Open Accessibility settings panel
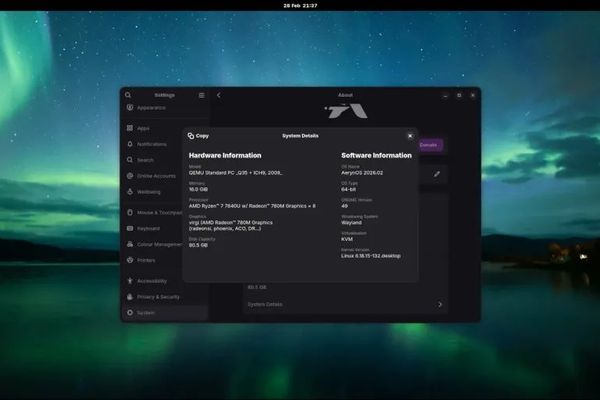This screenshot has height=400, width=600. 165,281
